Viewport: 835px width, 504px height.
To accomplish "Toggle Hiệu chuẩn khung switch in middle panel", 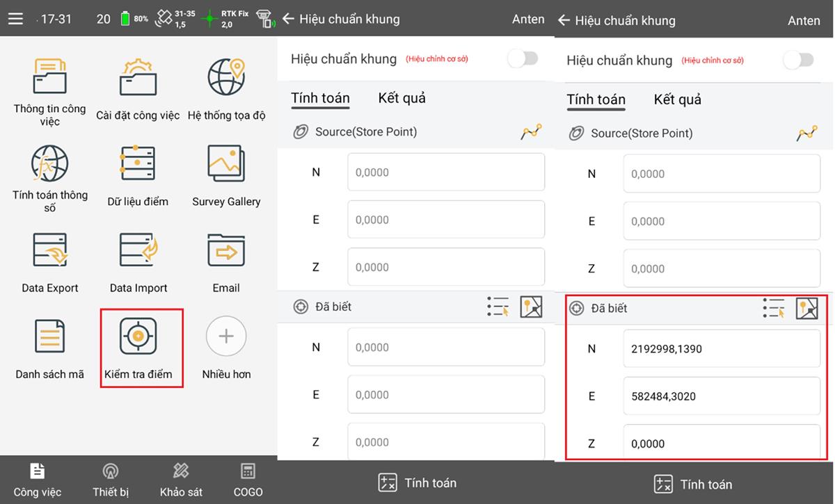I will pos(523,59).
